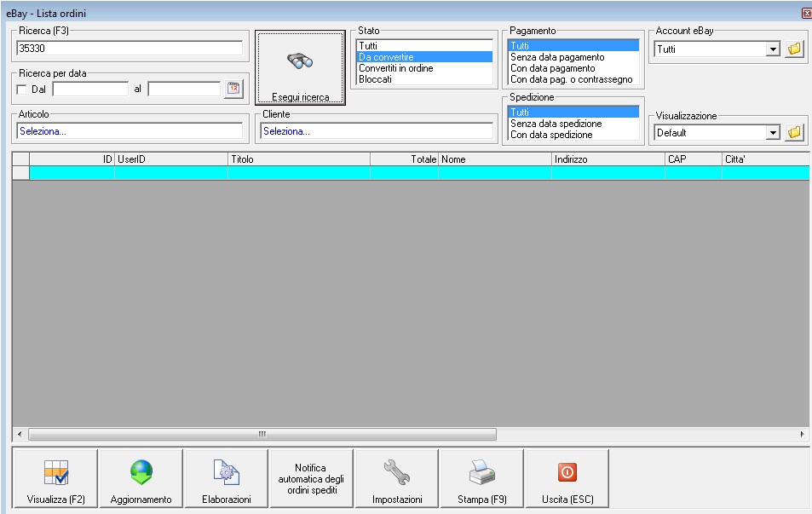812x514 pixels.
Task: Expand the Account eBay dropdown arrow
Action: tap(773, 49)
